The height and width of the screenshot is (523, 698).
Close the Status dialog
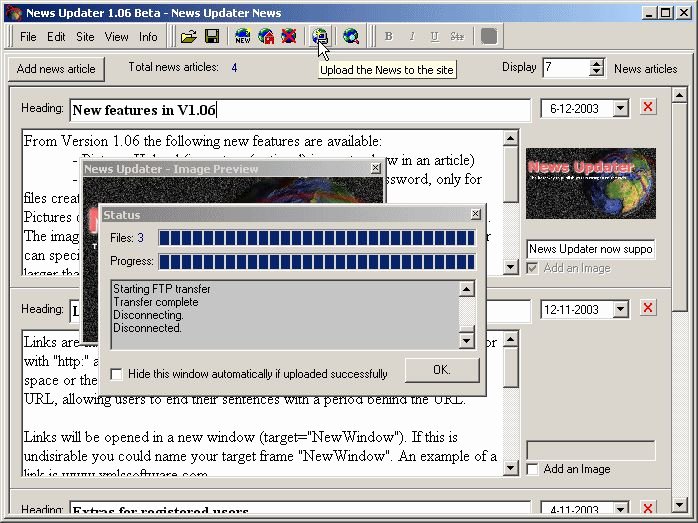[x=475, y=214]
